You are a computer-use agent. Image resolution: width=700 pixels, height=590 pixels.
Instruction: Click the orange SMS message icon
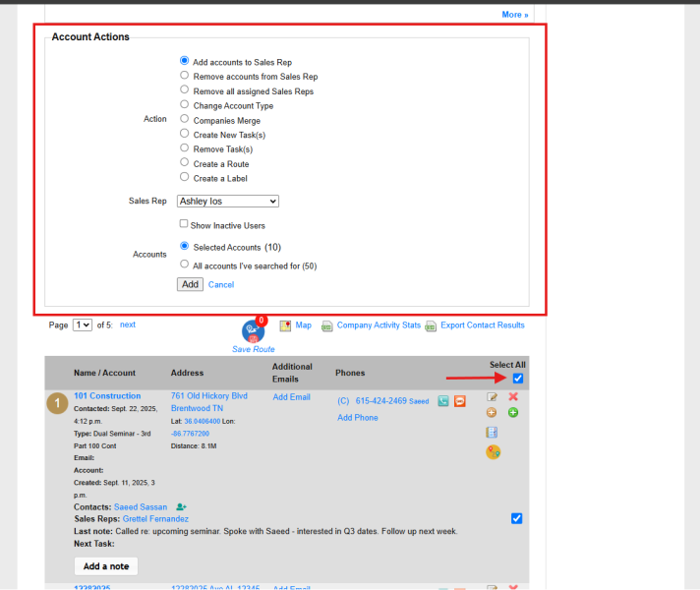pyautogui.click(x=460, y=400)
